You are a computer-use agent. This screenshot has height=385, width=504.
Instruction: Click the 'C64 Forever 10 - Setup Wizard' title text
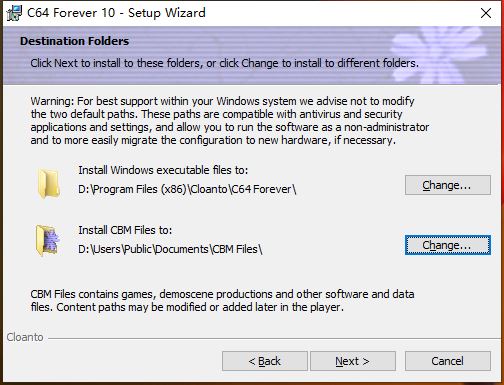click(x=116, y=13)
